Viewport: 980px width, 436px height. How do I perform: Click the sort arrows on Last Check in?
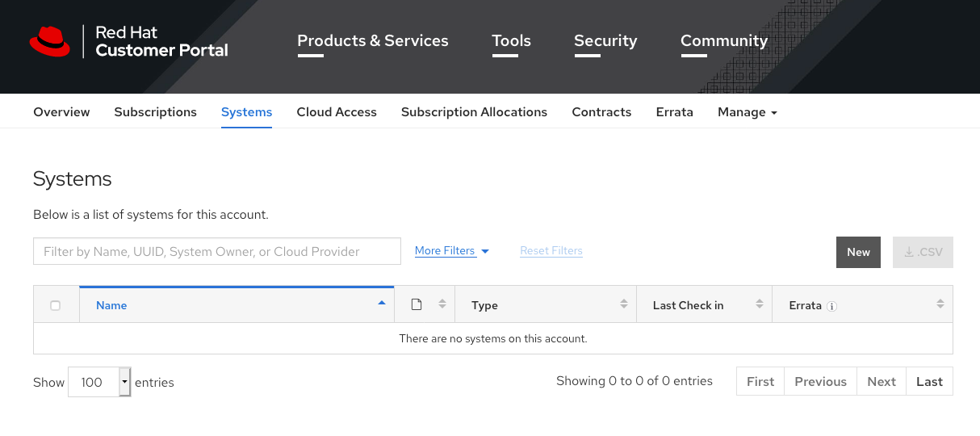(759, 304)
